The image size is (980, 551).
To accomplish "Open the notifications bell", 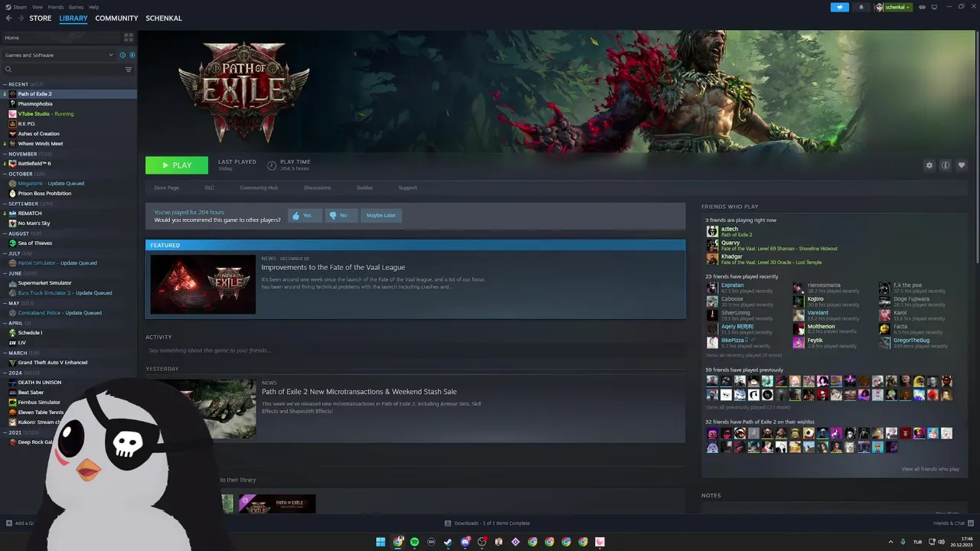I will tap(861, 7).
